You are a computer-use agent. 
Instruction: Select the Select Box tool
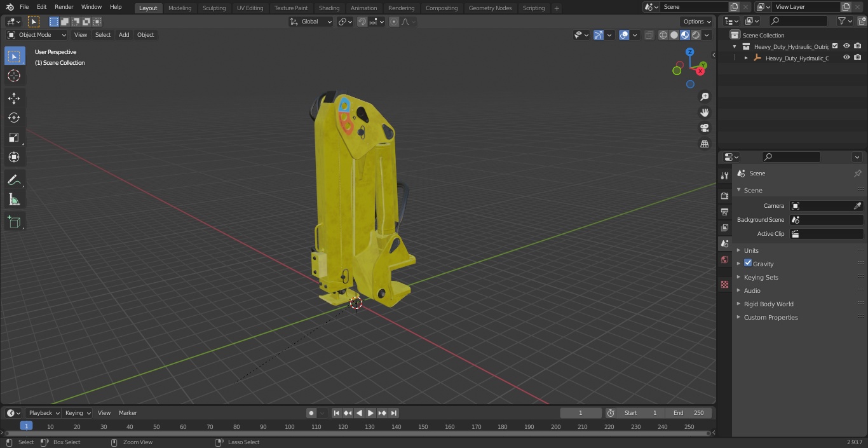[x=14, y=56]
